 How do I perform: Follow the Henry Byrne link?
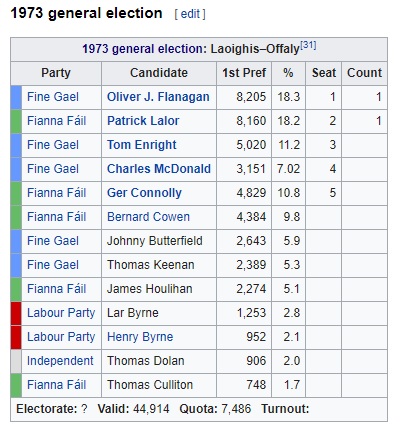click(140, 337)
